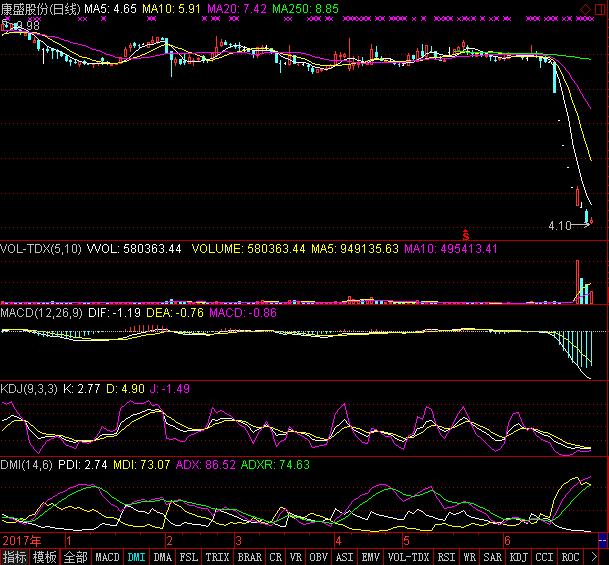The width and height of the screenshot is (609, 565).
Task: Select the ASI indicator tab
Action: point(345,557)
